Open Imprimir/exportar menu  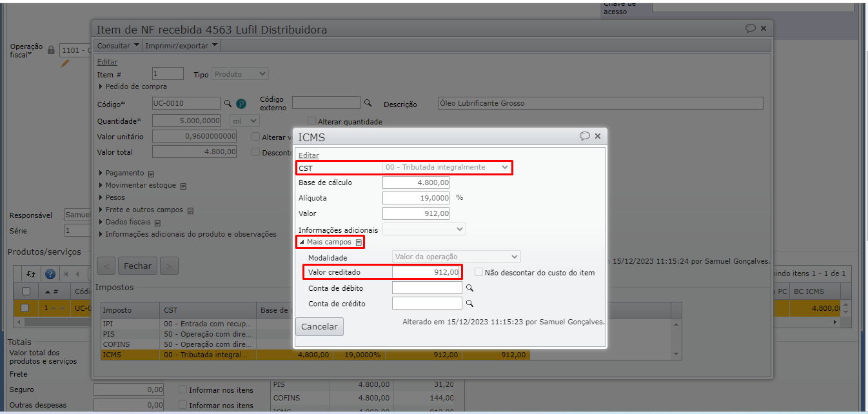click(x=181, y=46)
